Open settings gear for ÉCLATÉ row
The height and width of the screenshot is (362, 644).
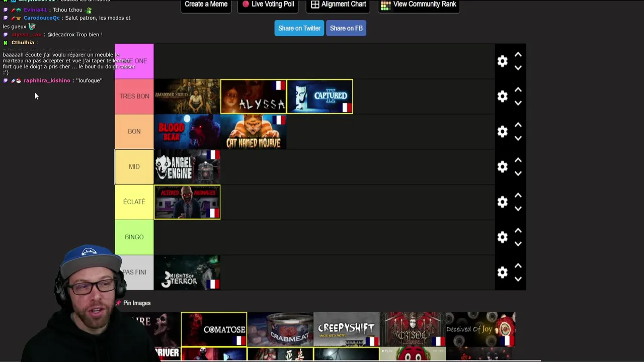502,202
